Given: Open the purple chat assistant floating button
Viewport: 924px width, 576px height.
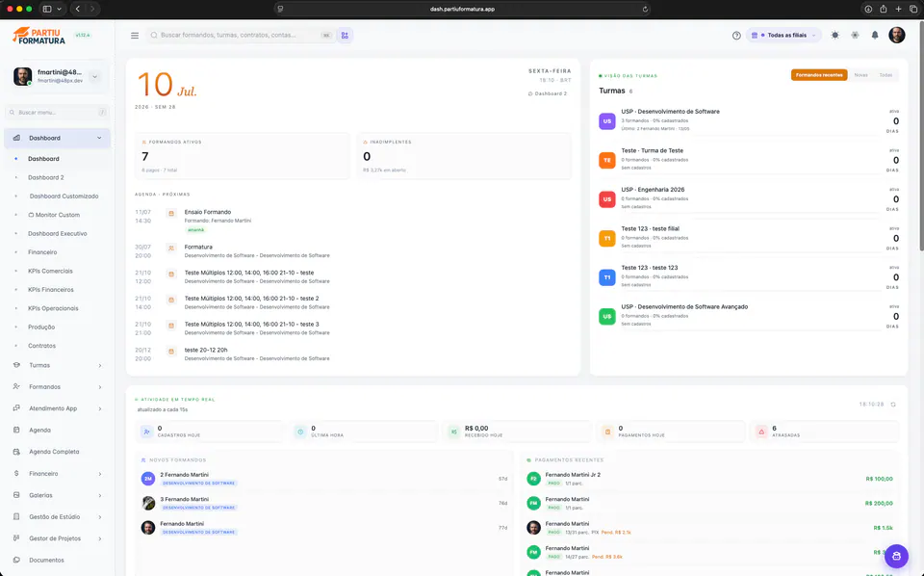Looking at the screenshot, I should pos(896,556).
